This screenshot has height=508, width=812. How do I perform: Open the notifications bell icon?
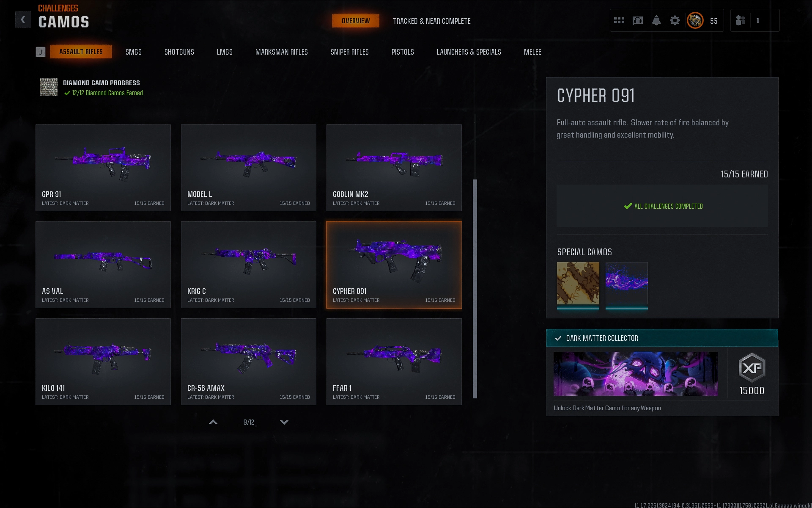pos(656,20)
